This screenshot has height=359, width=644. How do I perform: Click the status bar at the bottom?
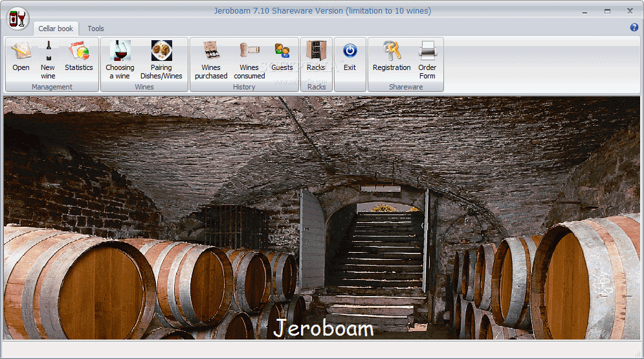[322, 349]
